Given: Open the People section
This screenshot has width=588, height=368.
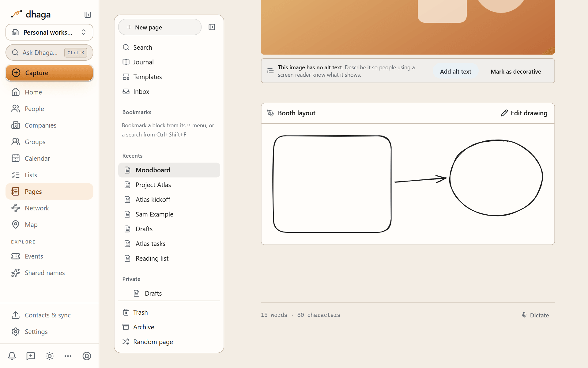Looking at the screenshot, I should pos(49,109).
